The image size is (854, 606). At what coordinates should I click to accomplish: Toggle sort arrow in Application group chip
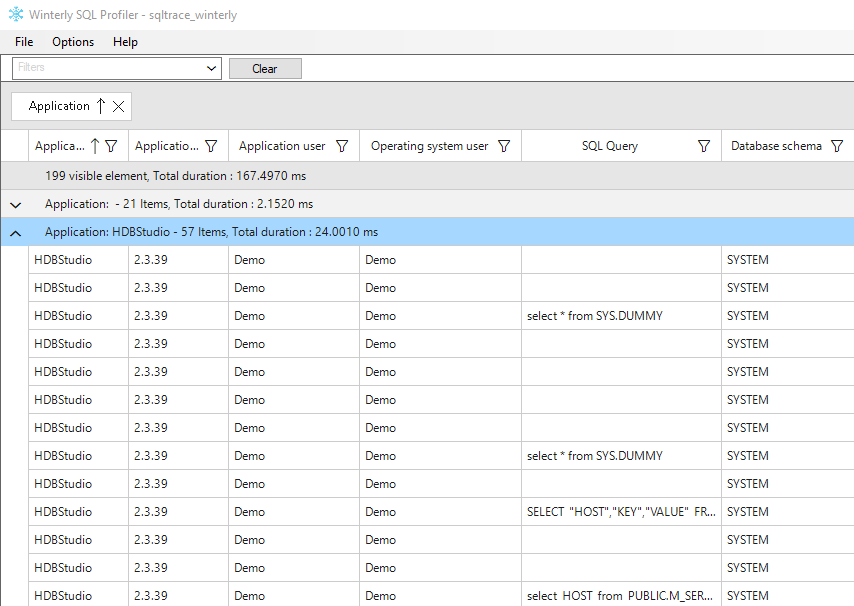[100, 106]
